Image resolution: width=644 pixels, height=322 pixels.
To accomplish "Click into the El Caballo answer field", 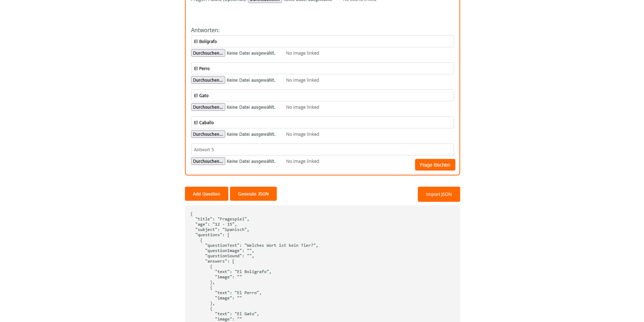I will 322,123.
